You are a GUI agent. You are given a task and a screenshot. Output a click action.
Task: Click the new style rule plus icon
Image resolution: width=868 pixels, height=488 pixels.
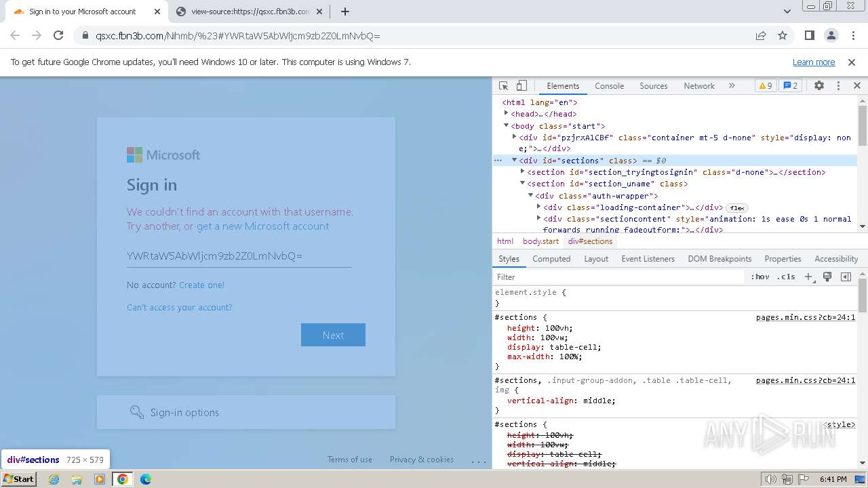808,277
